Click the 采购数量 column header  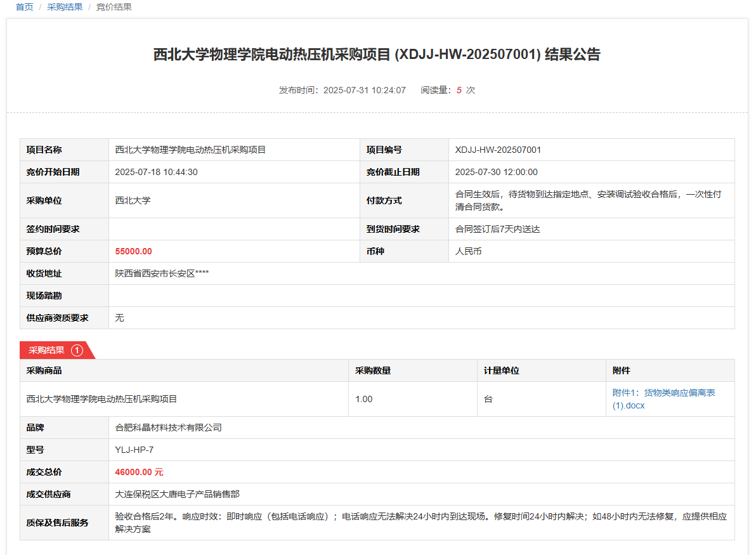pos(373,370)
